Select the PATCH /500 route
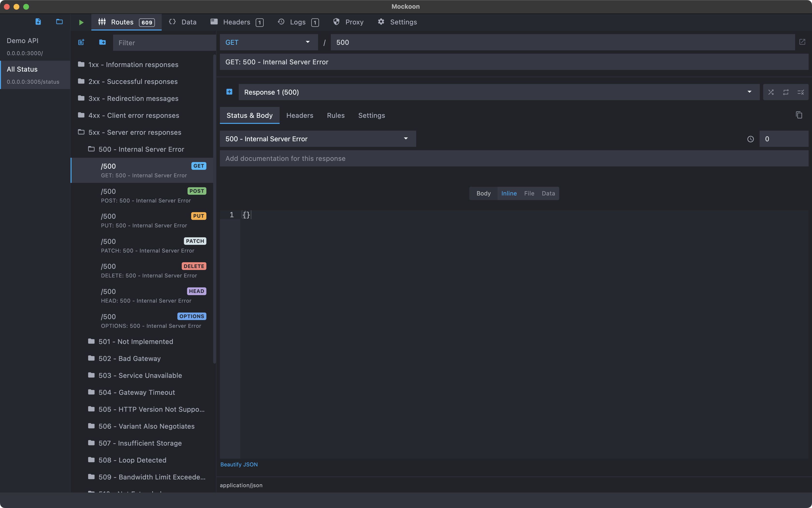This screenshot has width=812, height=508. click(x=142, y=246)
